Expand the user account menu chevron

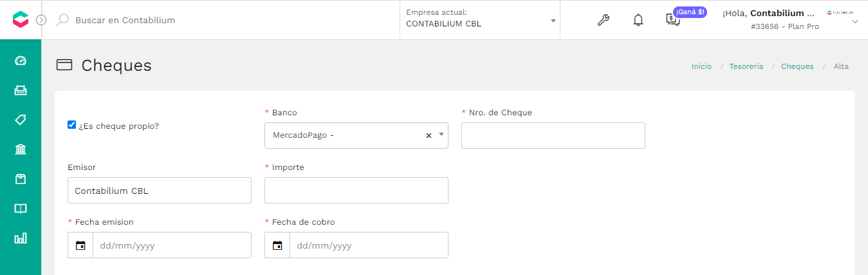click(x=855, y=22)
